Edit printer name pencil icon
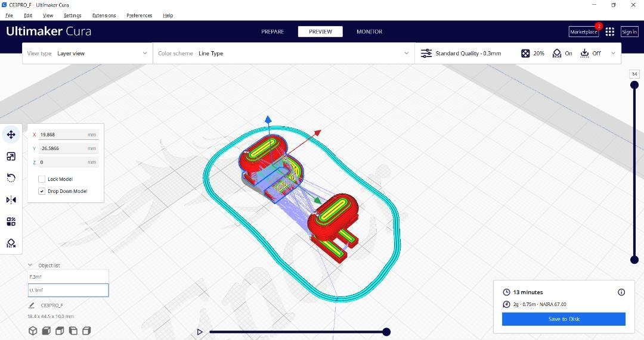Screen dimensions: 644x340 [32, 305]
